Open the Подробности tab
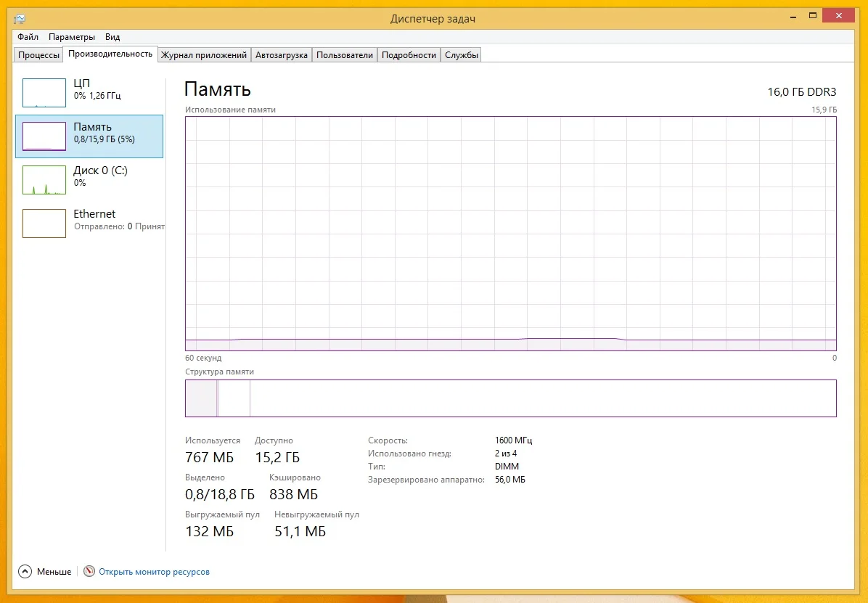 click(408, 54)
